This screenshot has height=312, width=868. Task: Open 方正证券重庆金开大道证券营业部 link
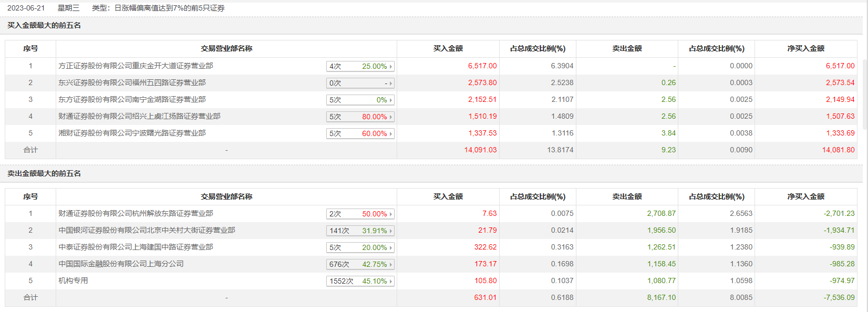pos(136,66)
